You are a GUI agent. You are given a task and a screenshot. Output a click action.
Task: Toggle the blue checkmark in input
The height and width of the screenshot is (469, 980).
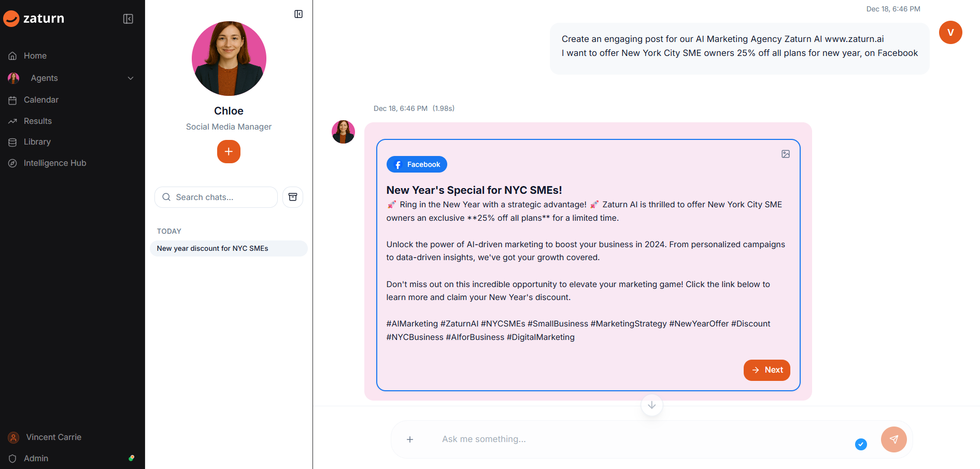tap(861, 444)
